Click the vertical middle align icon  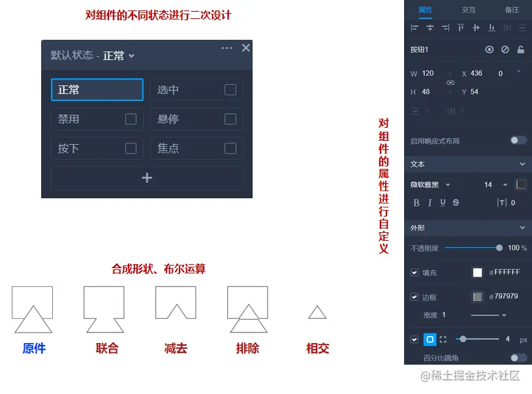tap(476, 28)
